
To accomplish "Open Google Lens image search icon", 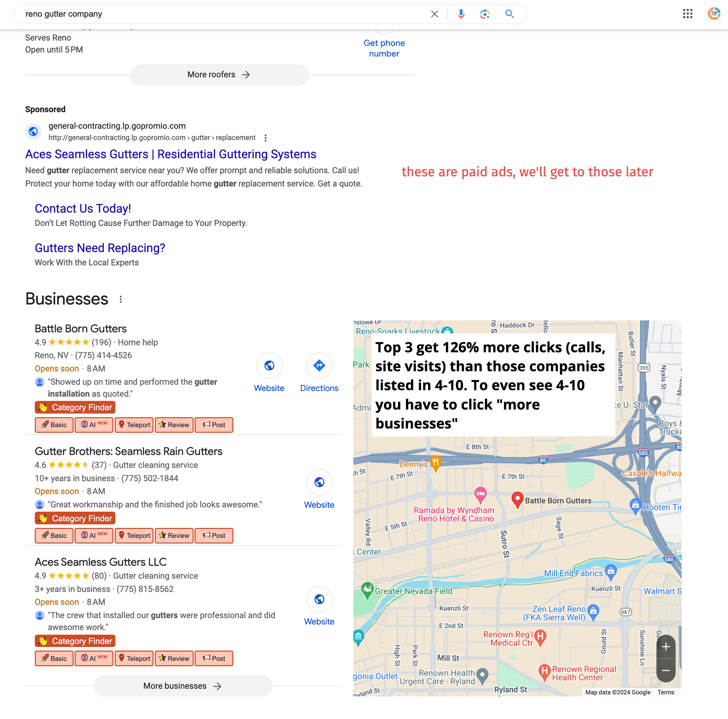I will click(485, 14).
